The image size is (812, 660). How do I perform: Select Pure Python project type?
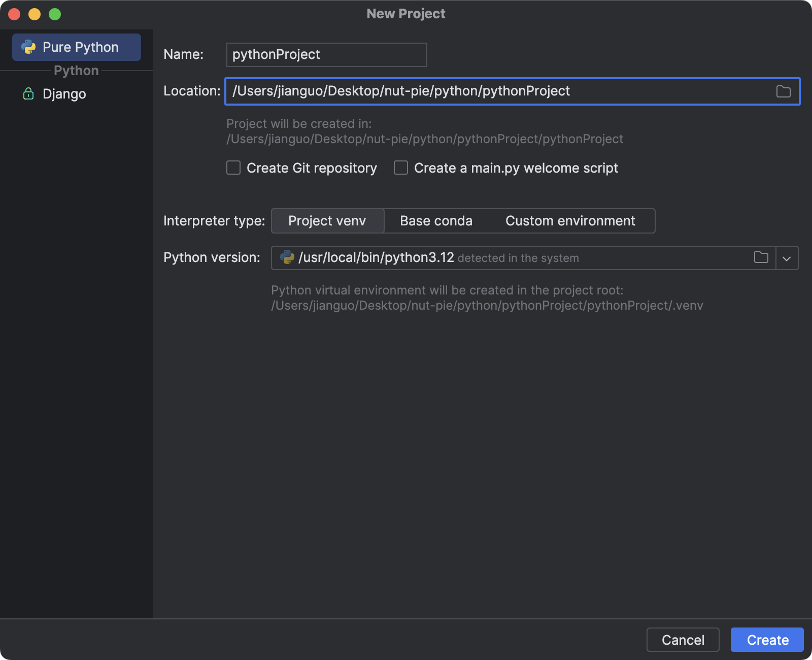pos(77,47)
